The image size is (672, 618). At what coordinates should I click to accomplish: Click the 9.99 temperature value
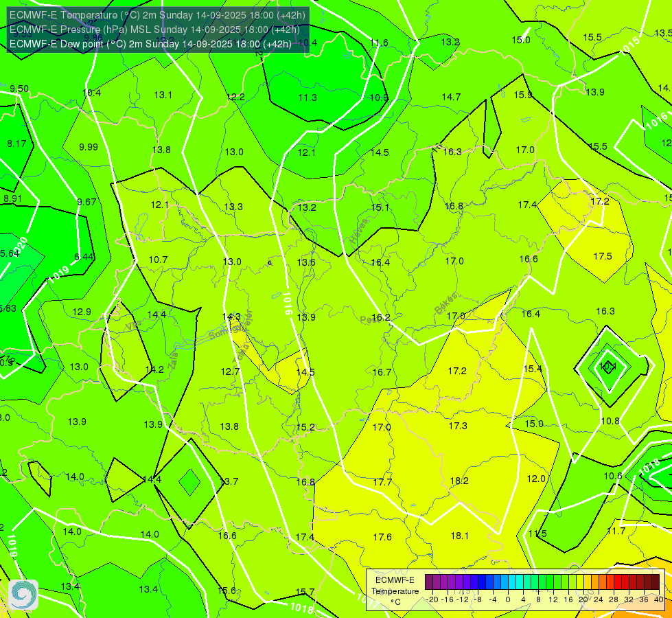(89, 147)
